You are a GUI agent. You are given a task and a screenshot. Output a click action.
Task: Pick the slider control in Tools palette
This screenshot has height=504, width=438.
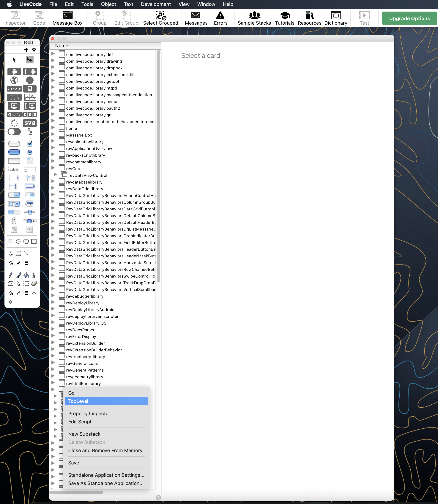[30, 212]
